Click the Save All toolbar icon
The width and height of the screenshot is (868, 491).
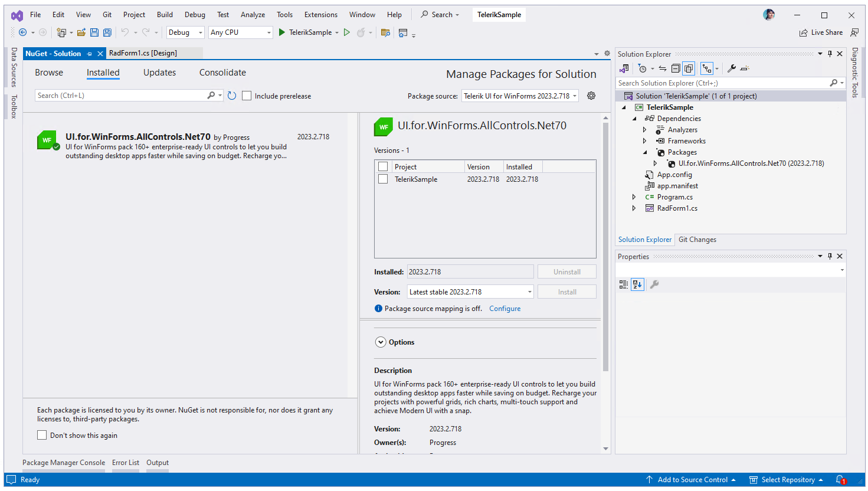click(107, 32)
